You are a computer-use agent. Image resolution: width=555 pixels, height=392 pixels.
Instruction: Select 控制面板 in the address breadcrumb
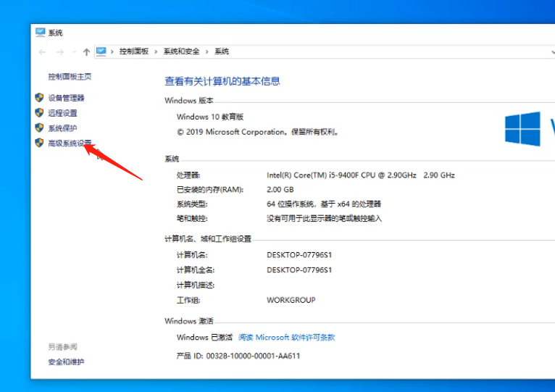[x=134, y=51]
